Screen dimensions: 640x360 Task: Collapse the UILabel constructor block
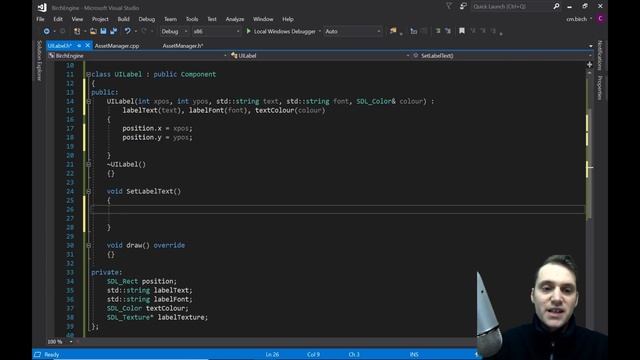[89, 101]
